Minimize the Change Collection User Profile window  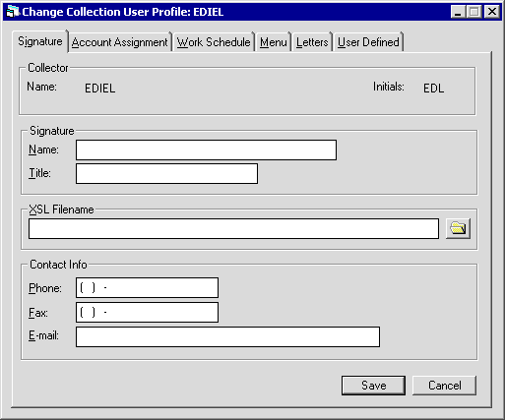pyautogui.click(x=458, y=12)
